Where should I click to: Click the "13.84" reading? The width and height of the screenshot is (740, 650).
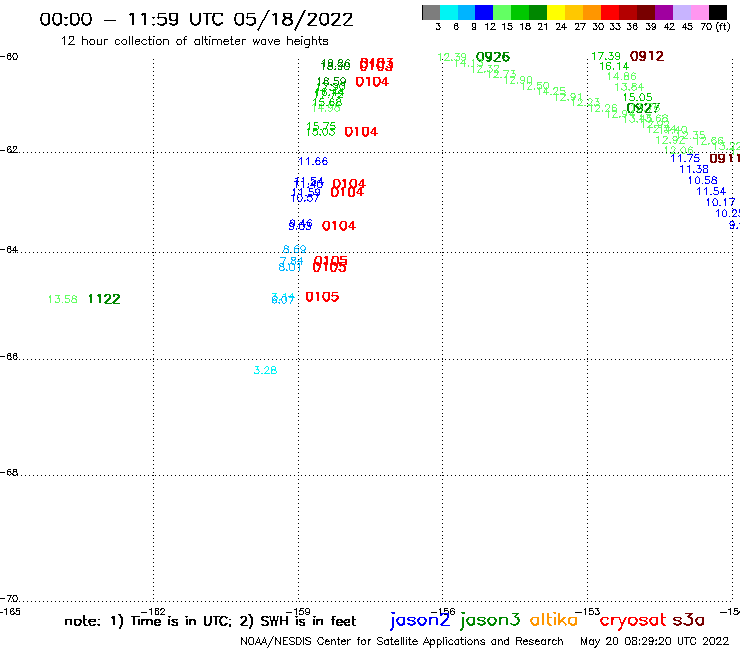[x=629, y=87]
